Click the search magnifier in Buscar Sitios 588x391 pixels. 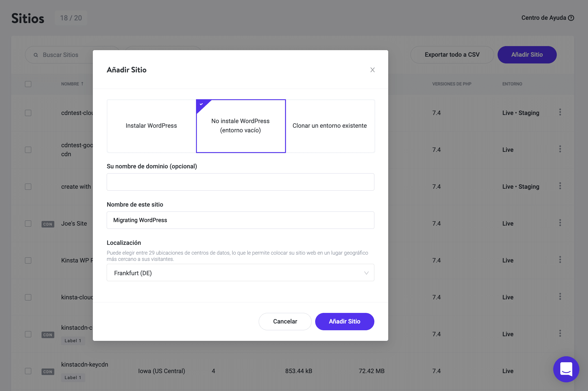(x=36, y=55)
